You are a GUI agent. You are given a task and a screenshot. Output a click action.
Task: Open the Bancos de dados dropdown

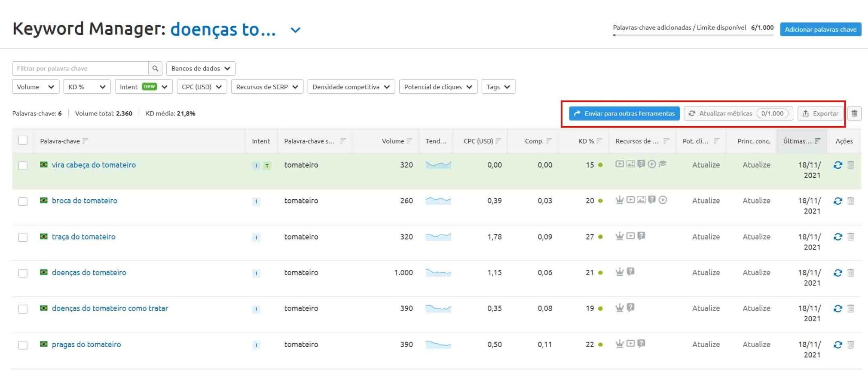[x=201, y=68]
